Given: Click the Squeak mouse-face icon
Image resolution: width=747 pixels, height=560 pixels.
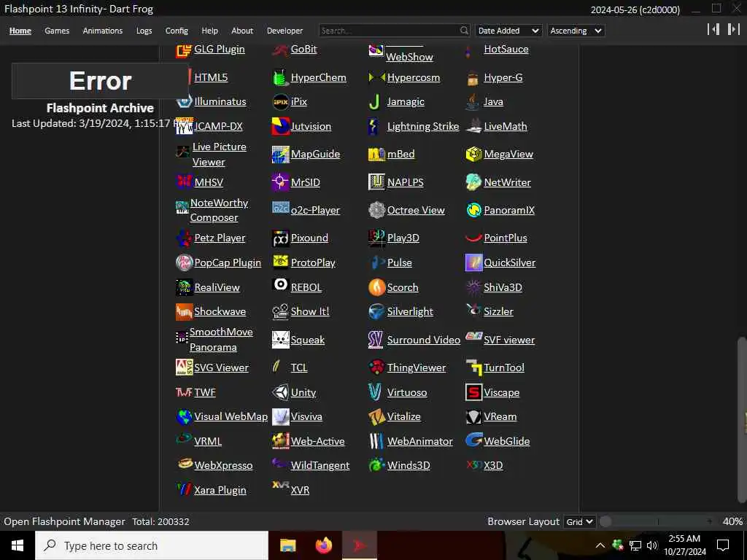Looking at the screenshot, I should [x=281, y=340].
